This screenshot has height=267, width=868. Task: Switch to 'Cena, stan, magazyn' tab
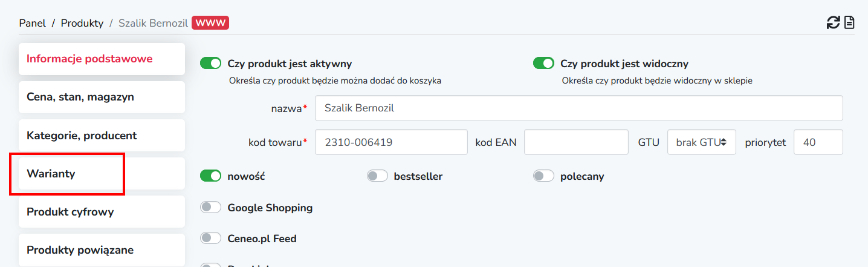(x=102, y=97)
